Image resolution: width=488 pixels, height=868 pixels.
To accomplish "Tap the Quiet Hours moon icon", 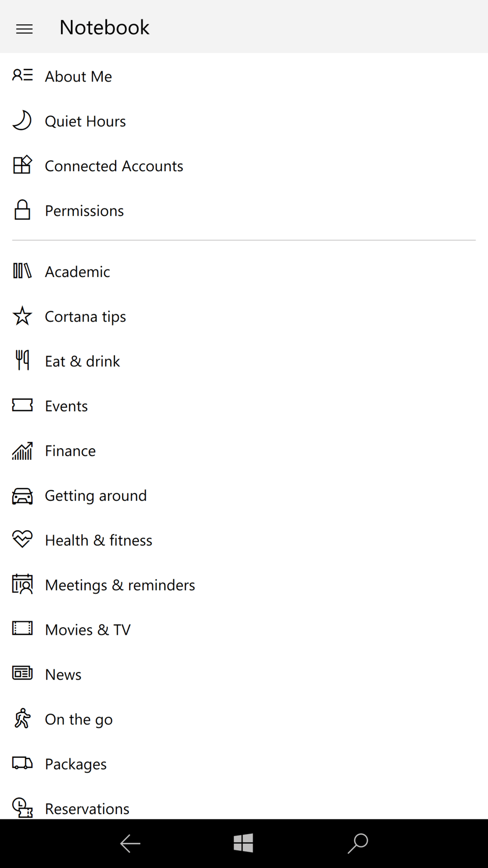I will pos(22,120).
